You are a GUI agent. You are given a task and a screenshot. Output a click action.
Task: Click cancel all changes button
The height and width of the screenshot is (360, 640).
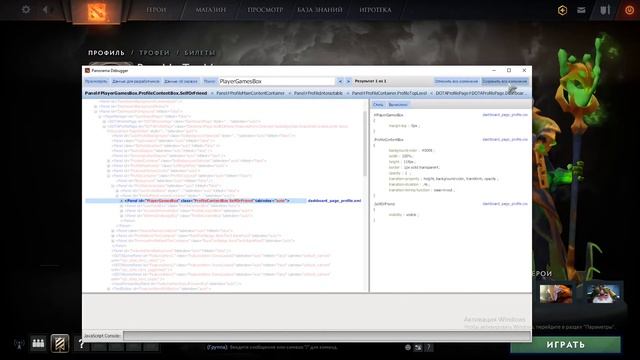coord(456,81)
